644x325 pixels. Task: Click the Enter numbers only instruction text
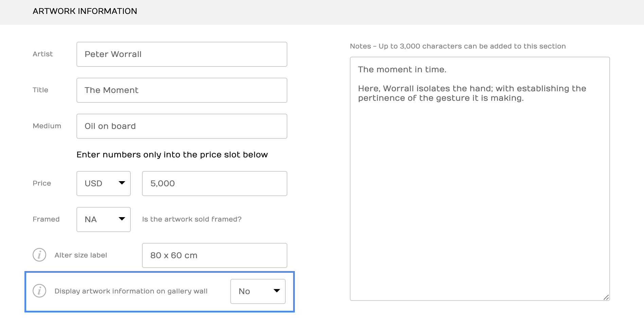(x=172, y=155)
